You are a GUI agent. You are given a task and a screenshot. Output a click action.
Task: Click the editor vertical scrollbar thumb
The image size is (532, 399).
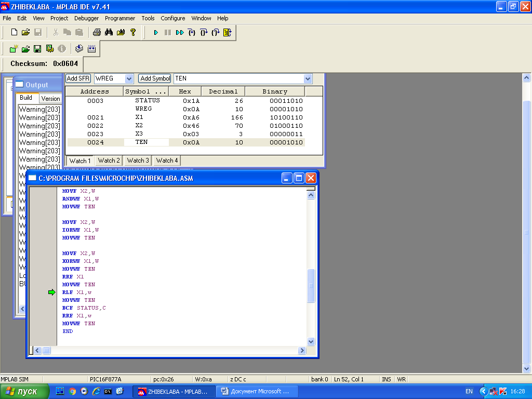tap(311, 285)
